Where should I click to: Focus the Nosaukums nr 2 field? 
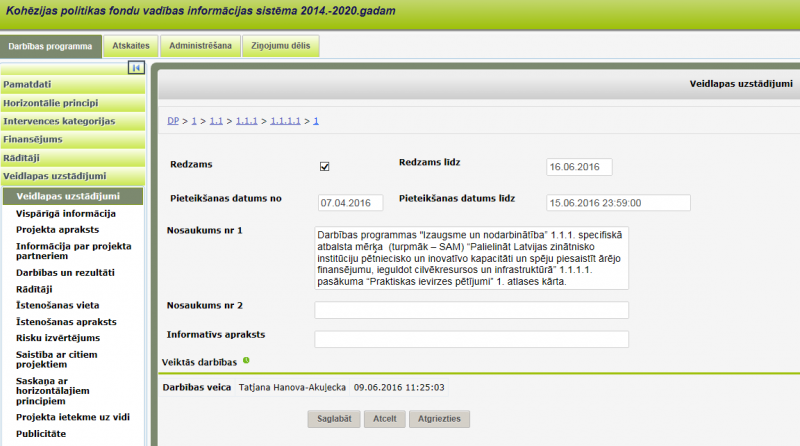click(x=471, y=310)
